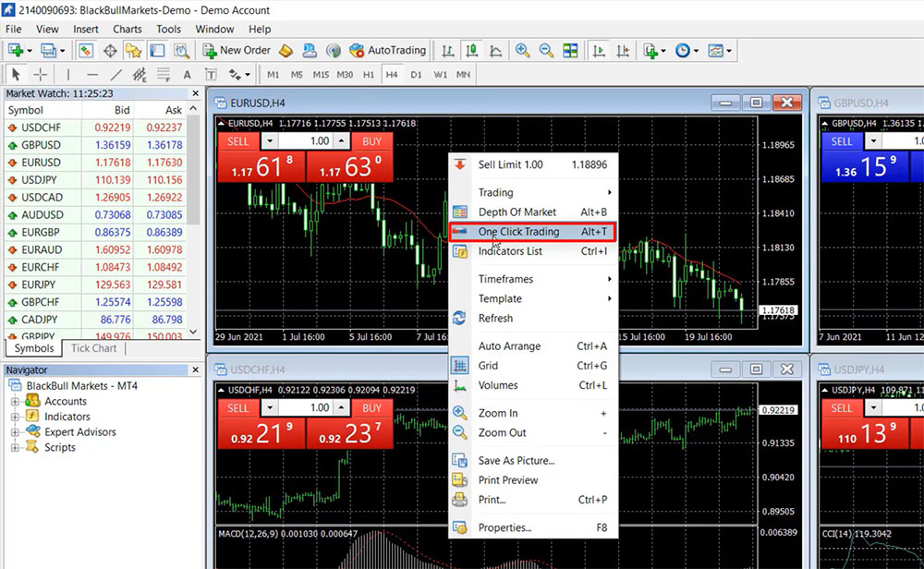924x569 pixels.
Task: Toggle chart auto scroll
Action: click(597, 50)
